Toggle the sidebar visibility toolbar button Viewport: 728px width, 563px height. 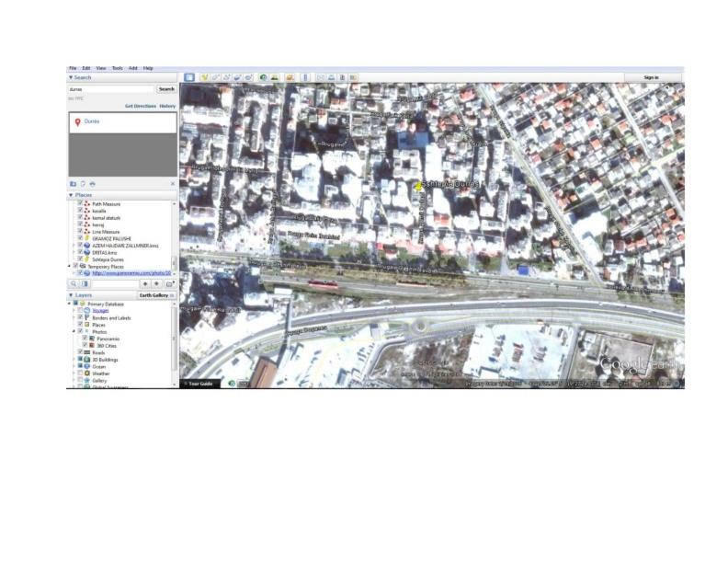click(189, 77)
